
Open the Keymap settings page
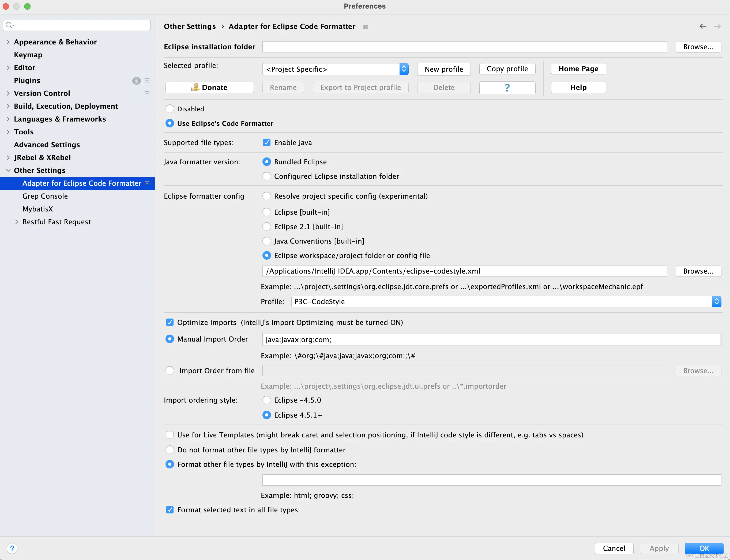tap(28, 55)
